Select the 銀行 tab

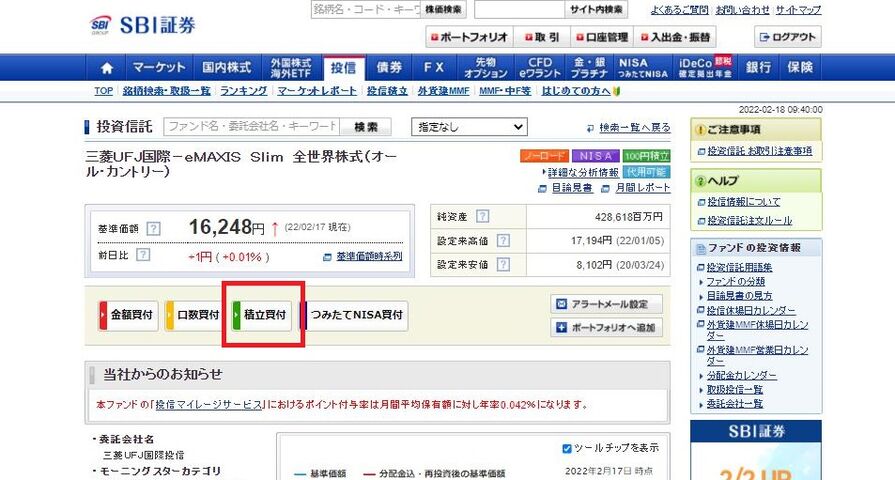pos(759,67)
